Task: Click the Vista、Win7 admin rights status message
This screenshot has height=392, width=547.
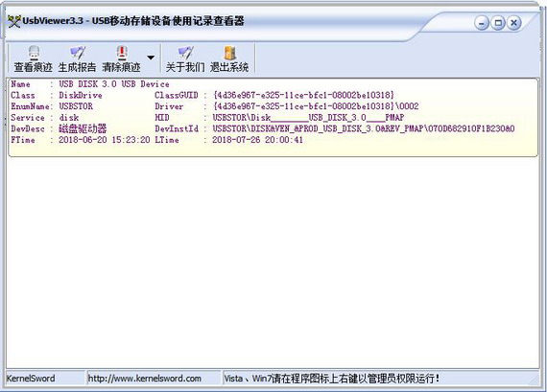Action: (x=332, y=379)
